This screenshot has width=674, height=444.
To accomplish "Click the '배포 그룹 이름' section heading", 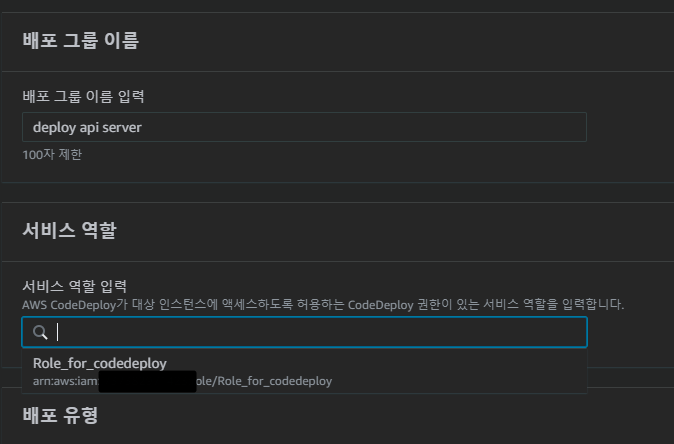I will point(81,40).
